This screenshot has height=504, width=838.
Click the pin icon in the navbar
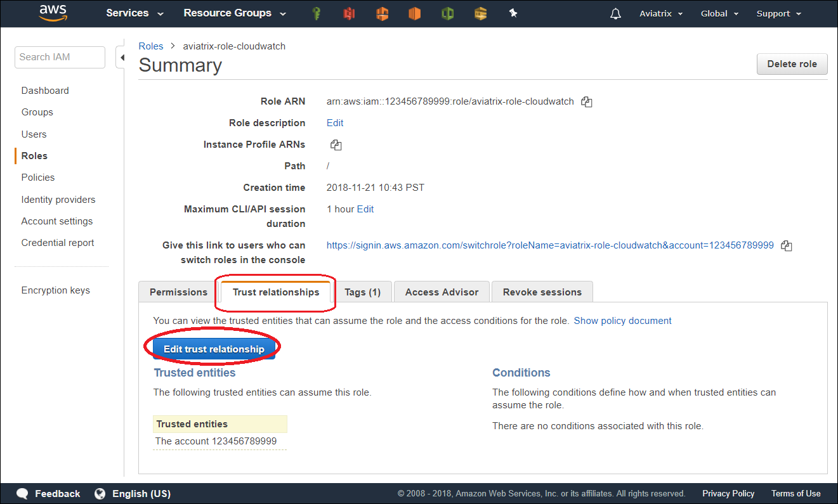coord(513,13)
